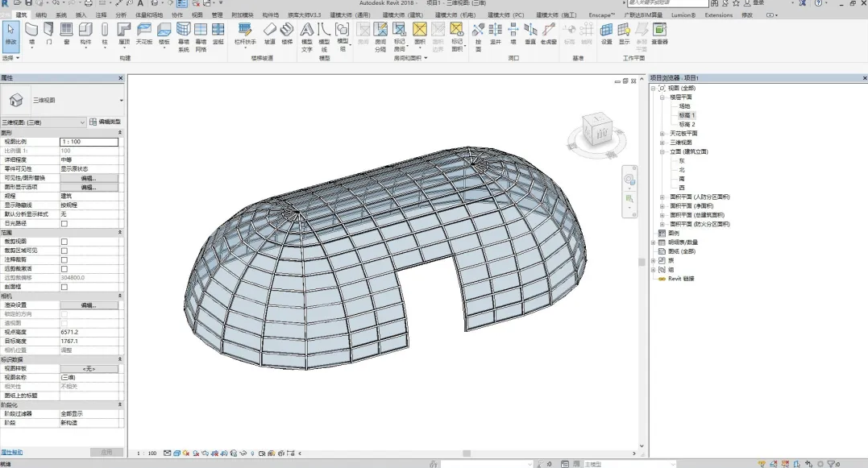Viewport: 868px width, 468px height.
Task: Check the 剖面框 section box option
Action: (x=64, y=287)
